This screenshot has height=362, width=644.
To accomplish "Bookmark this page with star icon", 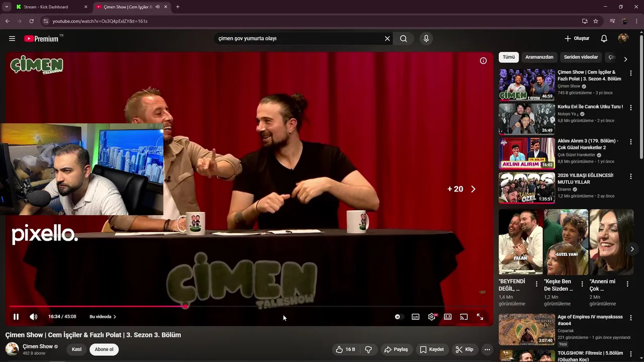I will tap(596, 21).
